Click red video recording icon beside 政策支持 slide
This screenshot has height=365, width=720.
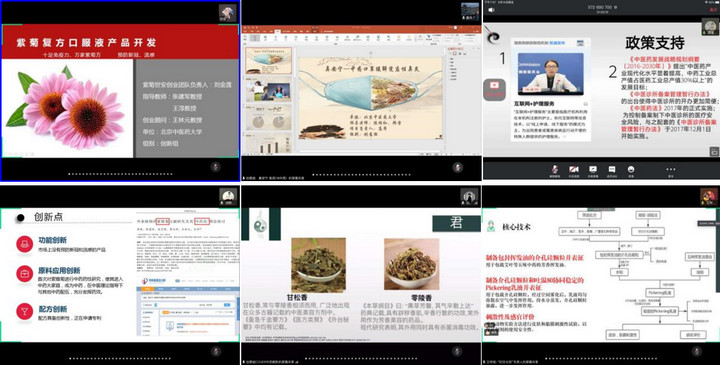495,89
